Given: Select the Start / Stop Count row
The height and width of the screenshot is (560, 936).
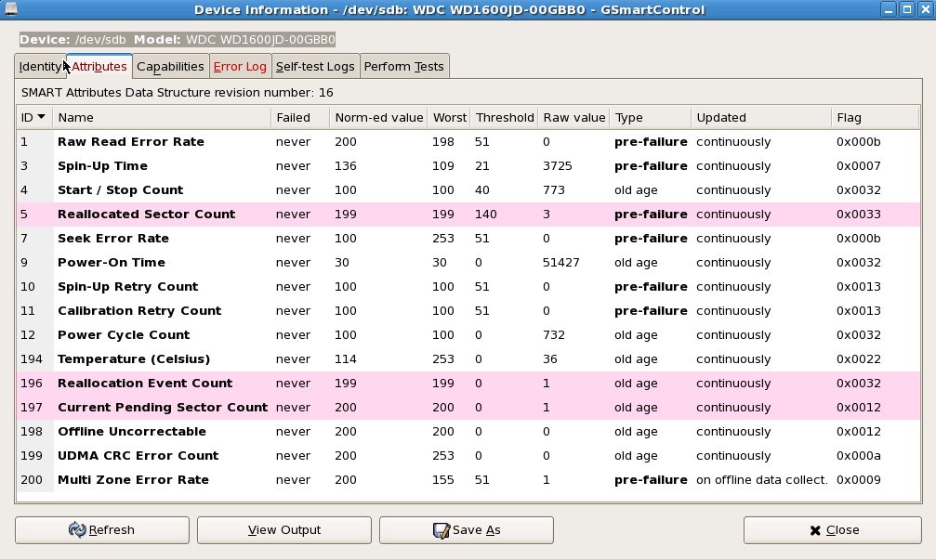Looking at the screenshot, I should click(x=468, y=190).
